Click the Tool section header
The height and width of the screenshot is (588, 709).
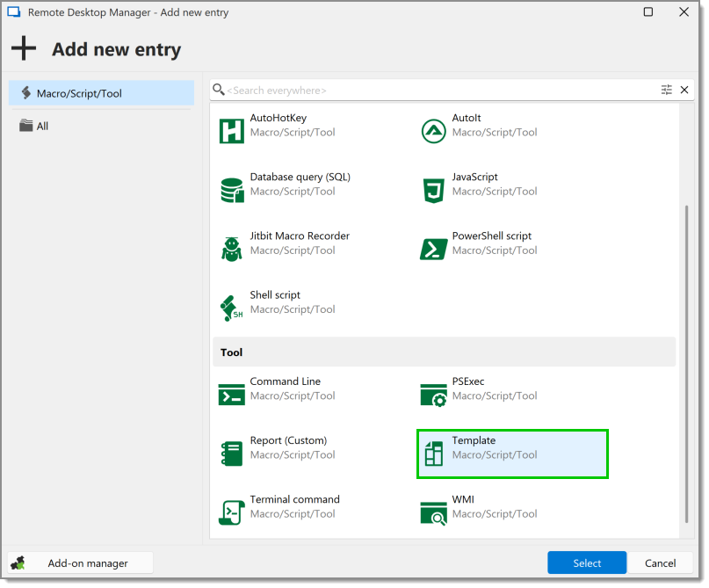coord(444,352)
